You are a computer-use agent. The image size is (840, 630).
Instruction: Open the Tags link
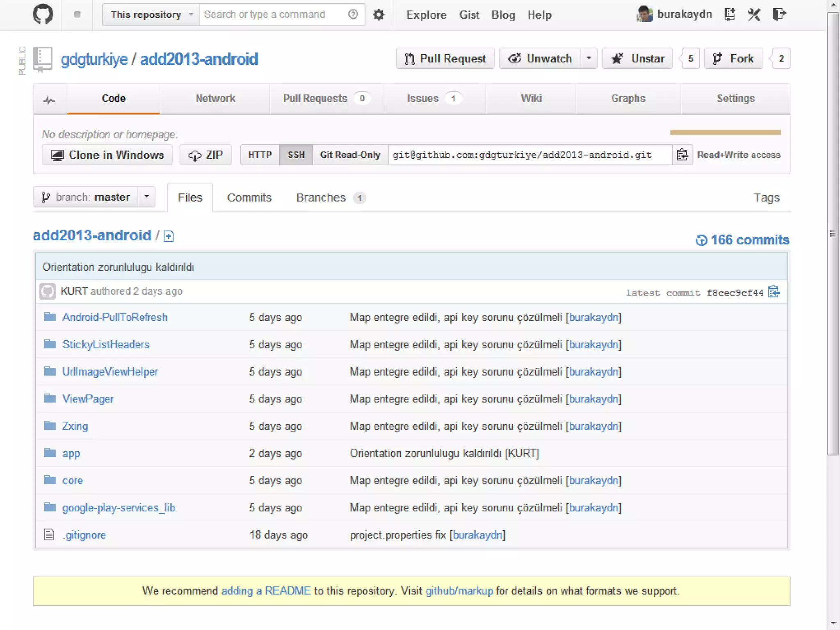click(x=766, y=198)
